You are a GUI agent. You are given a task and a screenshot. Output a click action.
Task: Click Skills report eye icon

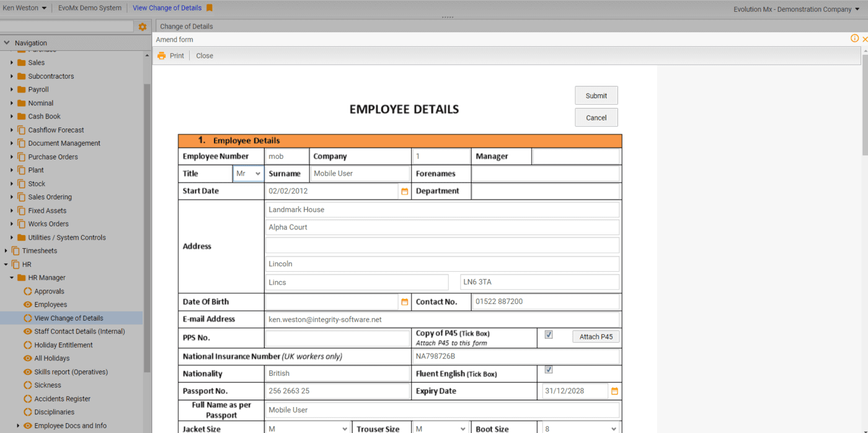pos(27,372)
